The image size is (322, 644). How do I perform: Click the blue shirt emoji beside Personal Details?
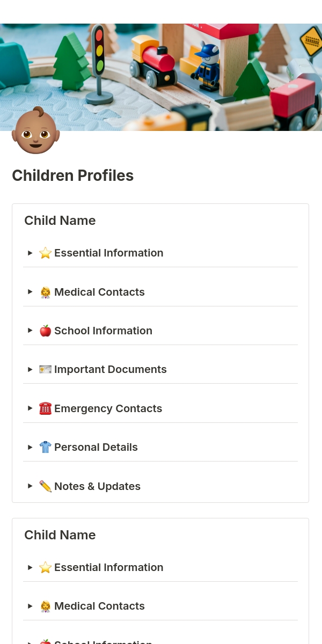[x=46, y=447]
